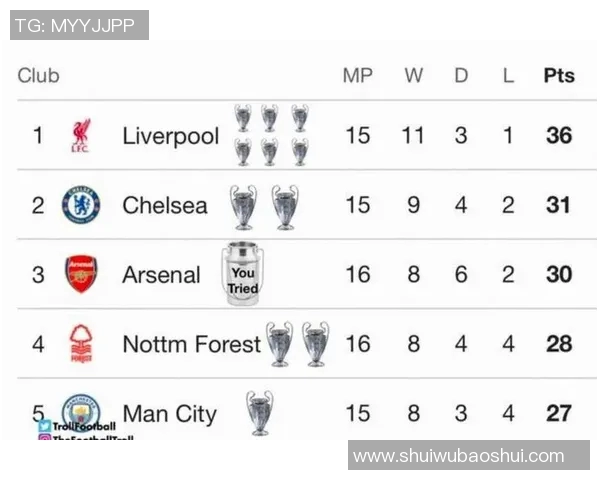Viewport: 600px width, 480px height.
Task: Click the Club column header
Action: pos(38,75)
